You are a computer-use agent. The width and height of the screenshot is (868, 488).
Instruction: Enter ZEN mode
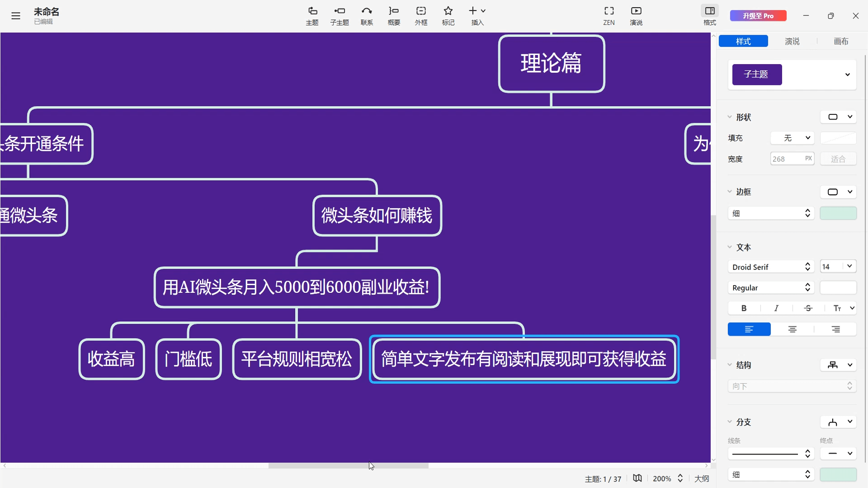point(609,16)
